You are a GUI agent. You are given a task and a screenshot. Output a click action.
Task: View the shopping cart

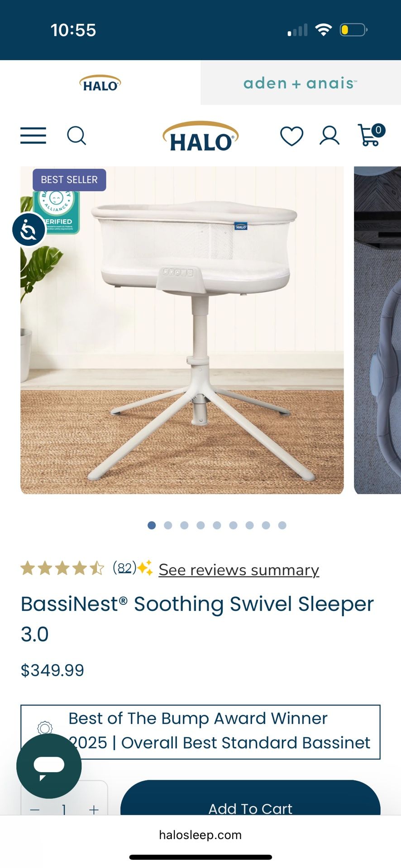pos(371,135)
